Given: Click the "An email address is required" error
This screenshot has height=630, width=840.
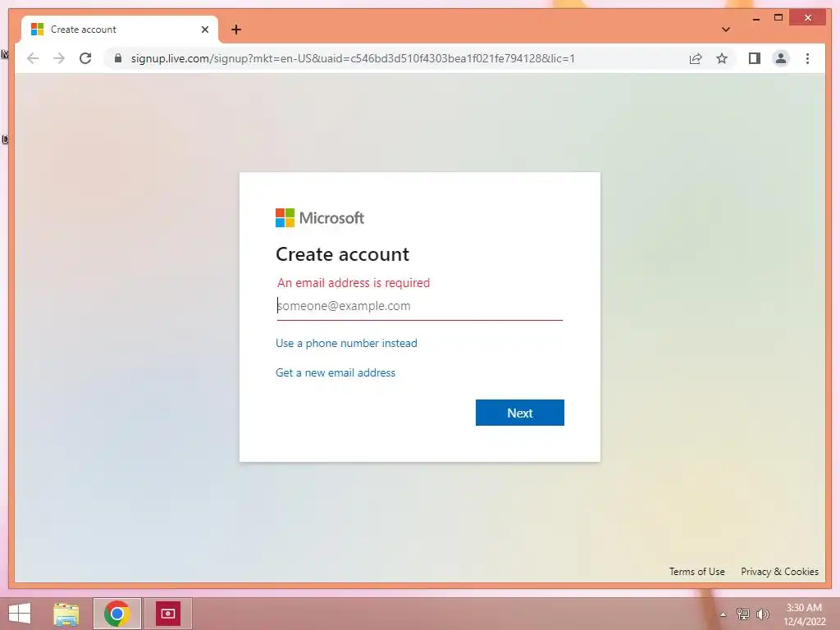Looking at the screenshot, I should (354, 283).
